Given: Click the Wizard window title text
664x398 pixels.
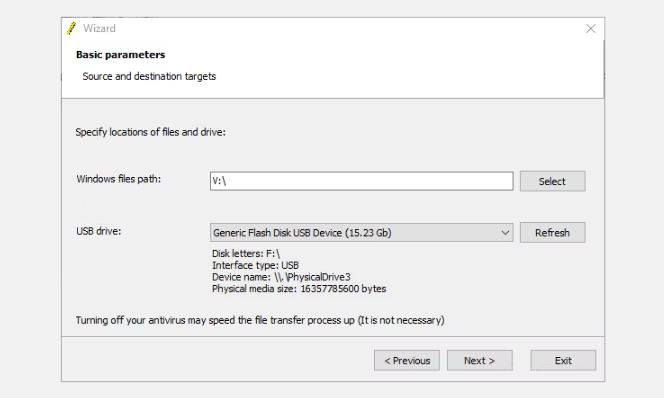Looking at the screenshot, I should point(99,28).
